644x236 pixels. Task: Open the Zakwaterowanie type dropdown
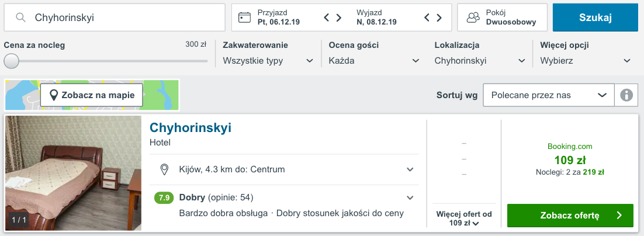(268, 61)
